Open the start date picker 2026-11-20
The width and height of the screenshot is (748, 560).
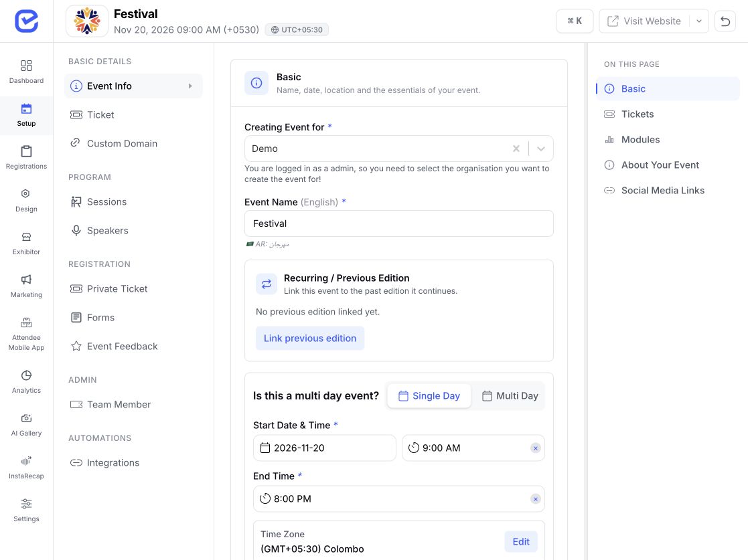[324, 448]
